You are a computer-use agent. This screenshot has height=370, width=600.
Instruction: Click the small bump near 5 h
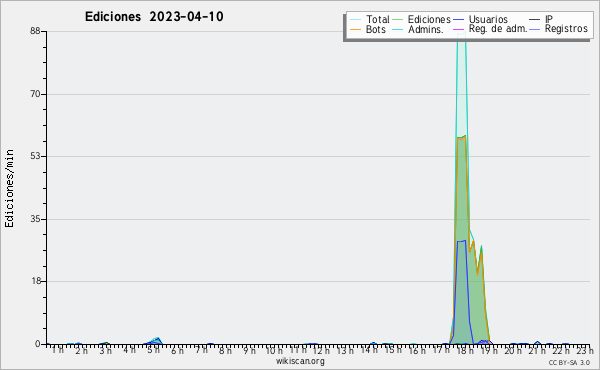tap(156, 340)
